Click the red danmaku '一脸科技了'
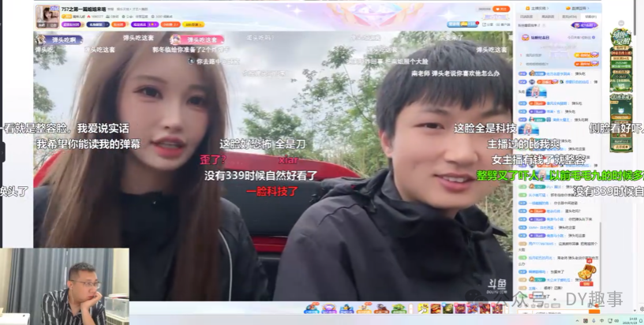This screenshot has width=644, height=325. point(272,191)
